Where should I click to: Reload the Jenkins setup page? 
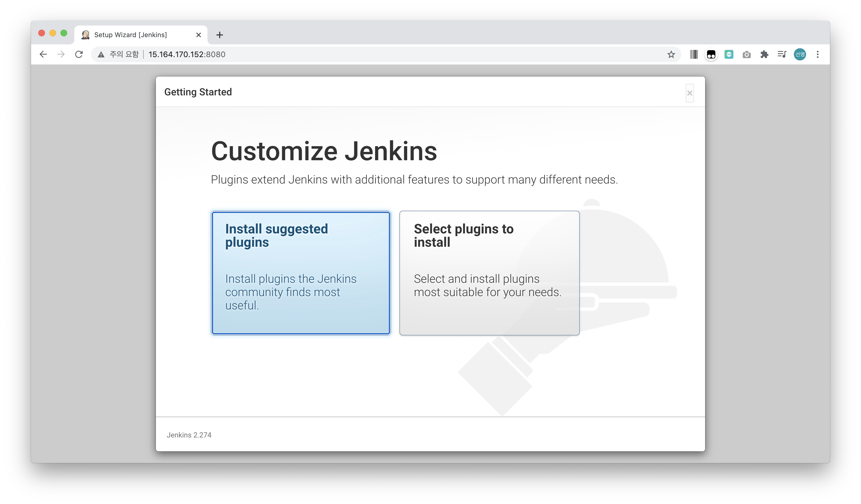click(79, 54)
